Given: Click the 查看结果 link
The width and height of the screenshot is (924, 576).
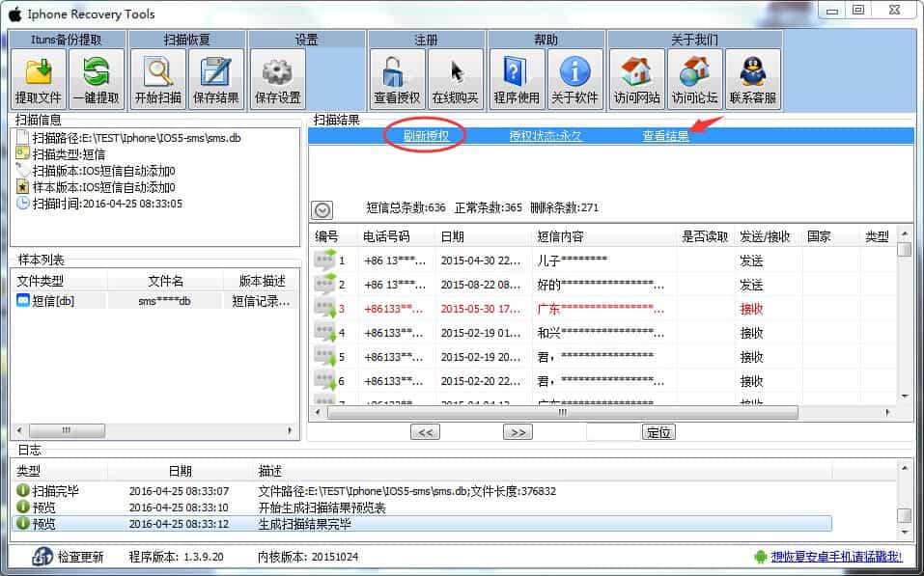Looking at the screenshot, I should (x=665, y=136).
